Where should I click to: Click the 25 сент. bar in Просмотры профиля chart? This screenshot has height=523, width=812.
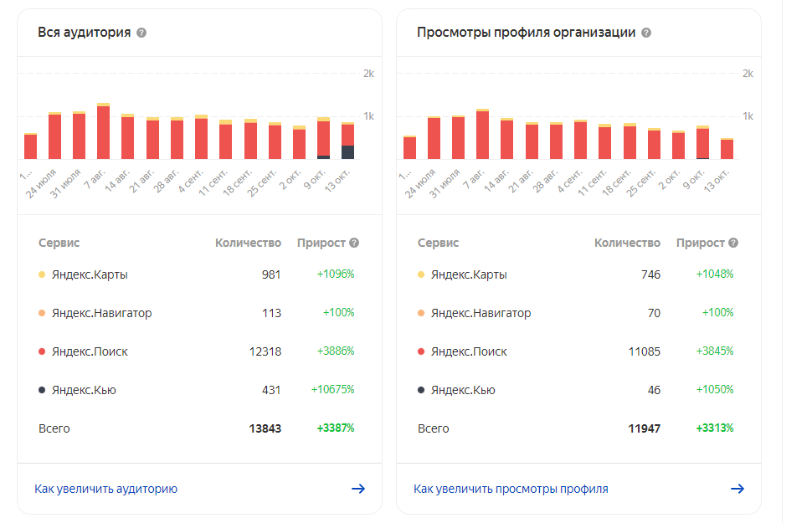point(654,143)
